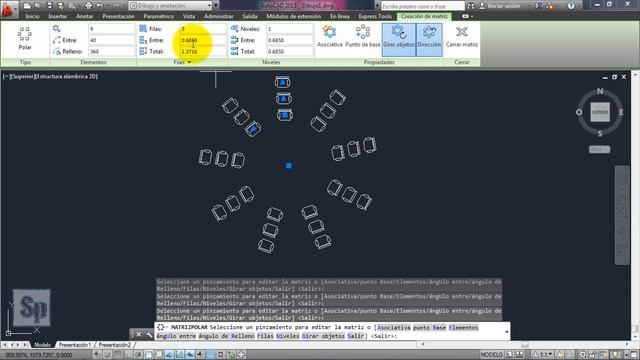This screenshot has width=640, height=360.
Task: Click the Filas Total field showing 1.3716
Action: [203, 51]
